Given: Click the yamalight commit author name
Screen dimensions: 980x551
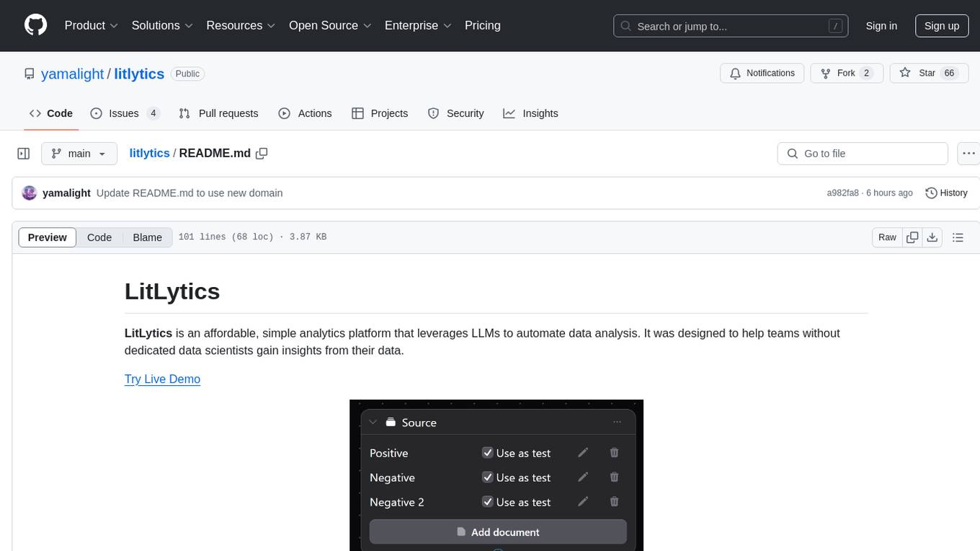Looking at the screenshot, I should (x=66, y=193).
